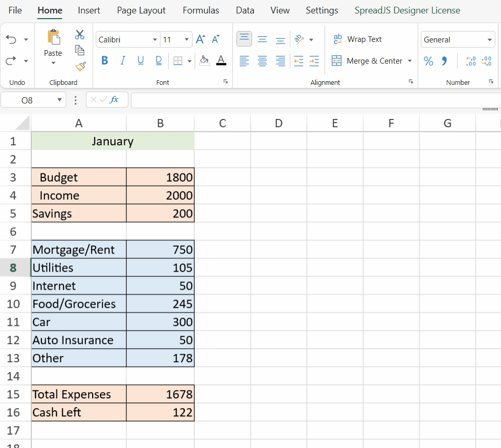
Task: Click the Merge & Center button
Action: tap(367, 61)
